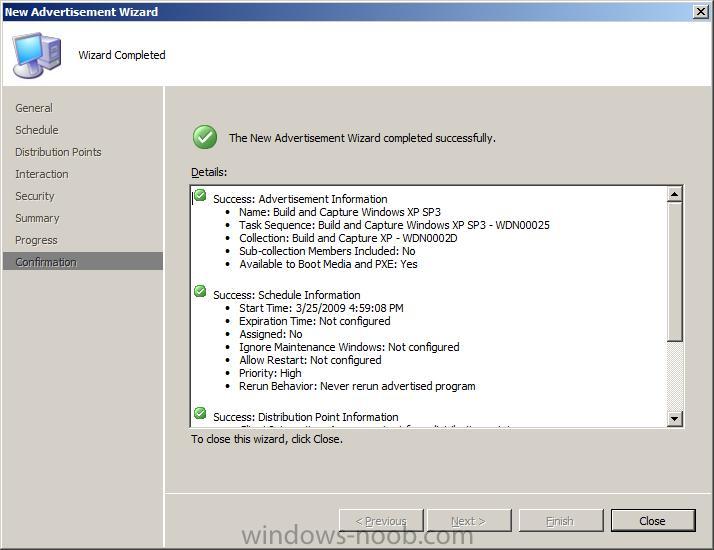Screen dimensions: 714x550
Task: Click the Close button to exit wizard
Action: click(653, 520)
